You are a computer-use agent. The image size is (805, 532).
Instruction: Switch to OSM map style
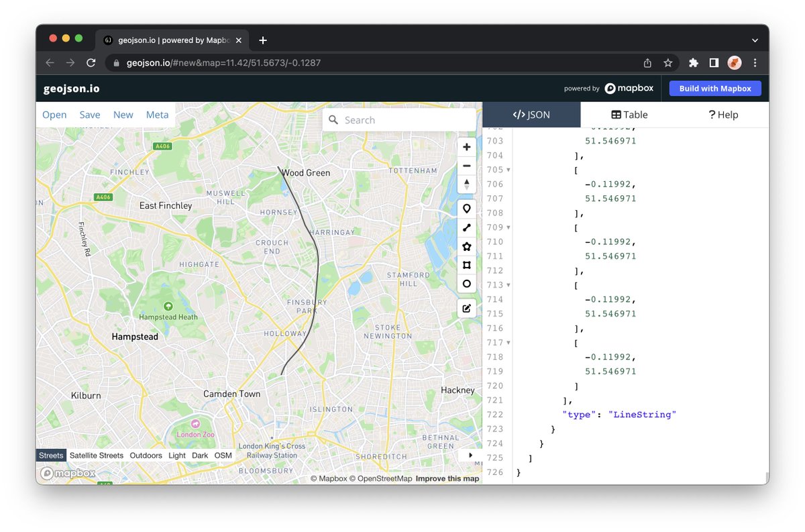[223, 456]
